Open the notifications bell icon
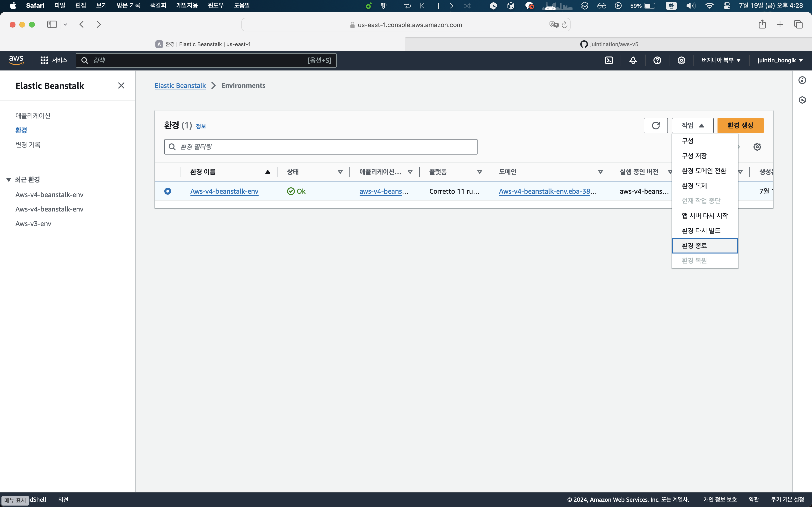812x507 pixels. coord(633,60)
